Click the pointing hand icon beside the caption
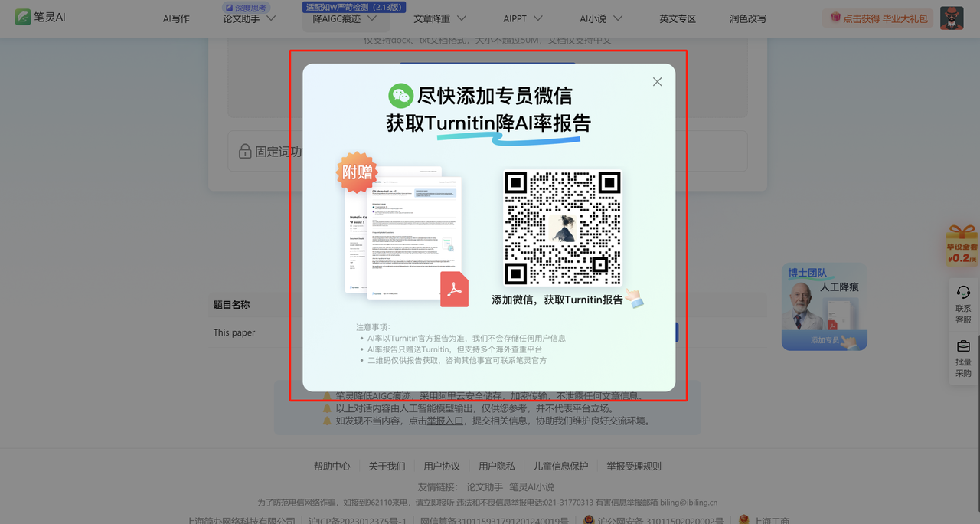This screenshot has height=524, width=980. tap(635, 299)
